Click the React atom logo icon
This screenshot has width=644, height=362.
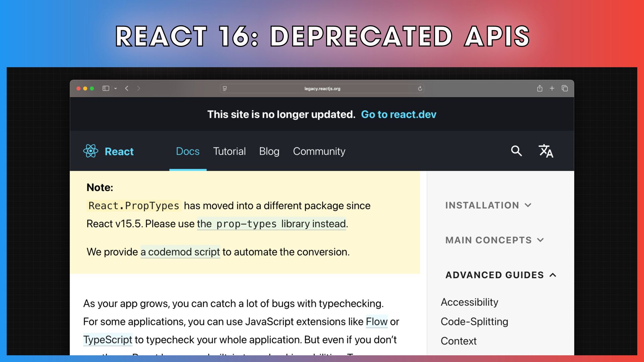pyautogui.click(x=91, y=151)
